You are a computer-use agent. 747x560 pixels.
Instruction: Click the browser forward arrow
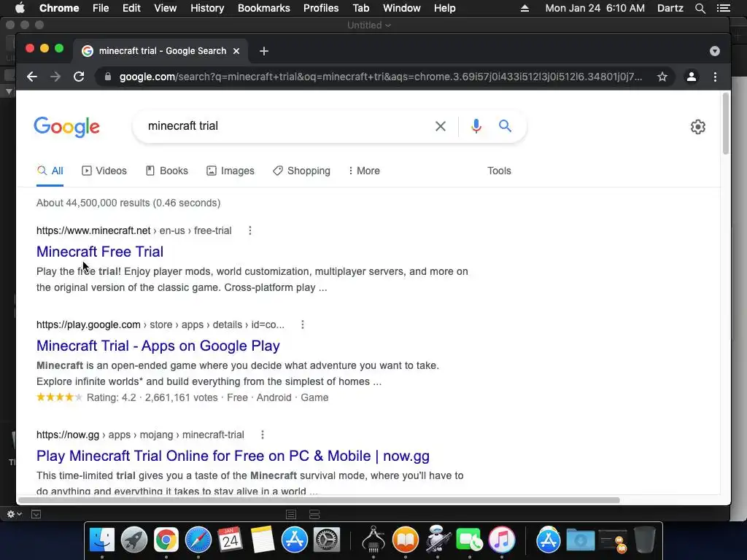[x=55, y=77]
